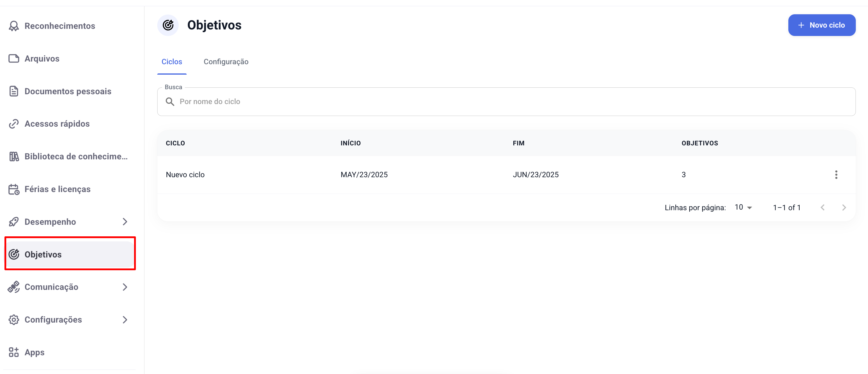868x374 pixels.
Task: Click the Férias e licenças calendar icon
Action: point(14,189)
